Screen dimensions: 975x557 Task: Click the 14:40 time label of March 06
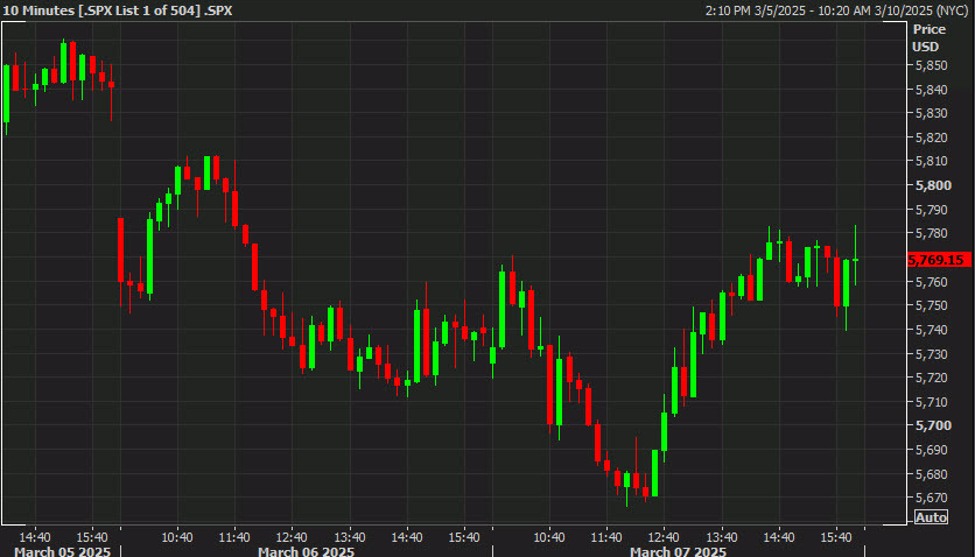point(407,536)
